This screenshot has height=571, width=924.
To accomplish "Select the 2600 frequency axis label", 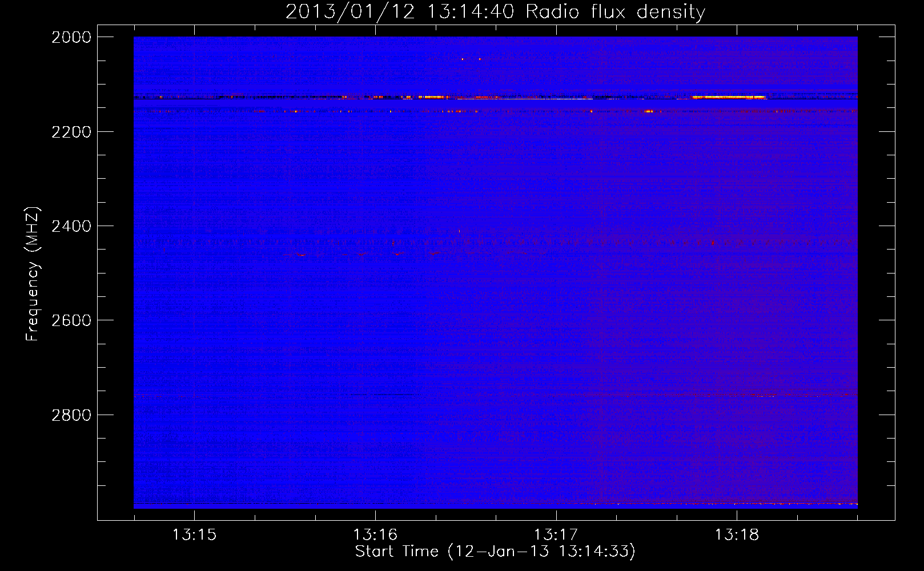I will 71,320.
